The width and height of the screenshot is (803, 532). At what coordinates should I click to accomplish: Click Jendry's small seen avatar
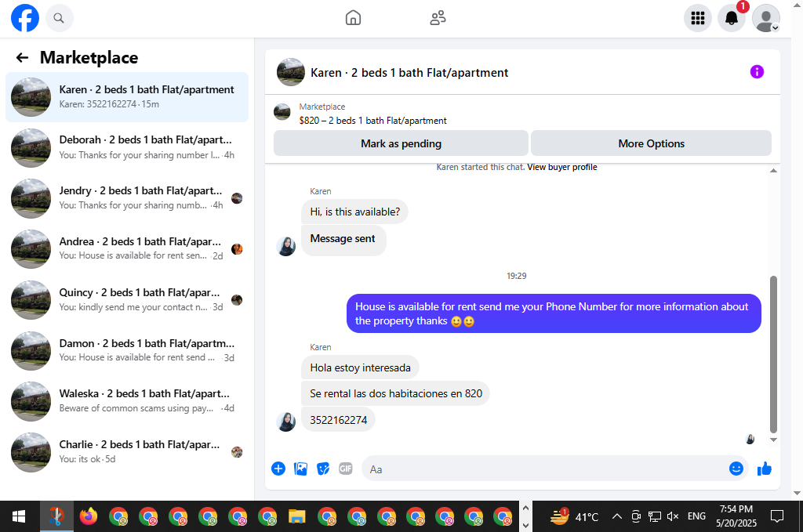point(237,198)
